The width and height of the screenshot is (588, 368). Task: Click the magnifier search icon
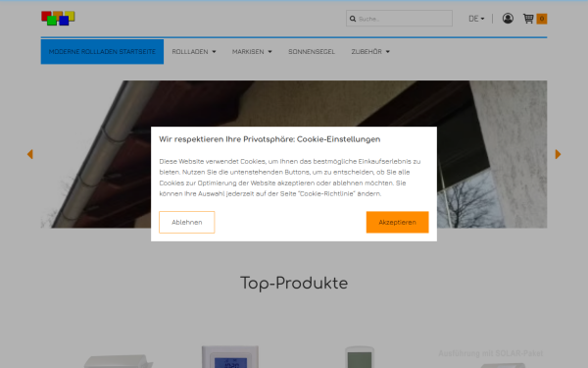pos(353,19)
